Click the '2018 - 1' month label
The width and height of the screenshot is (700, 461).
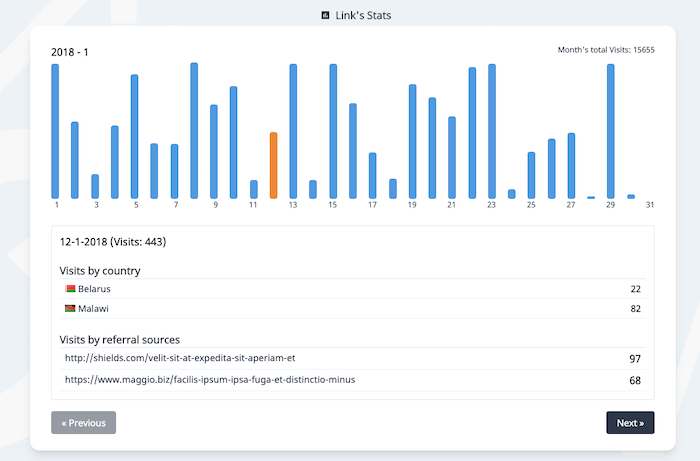70,52
